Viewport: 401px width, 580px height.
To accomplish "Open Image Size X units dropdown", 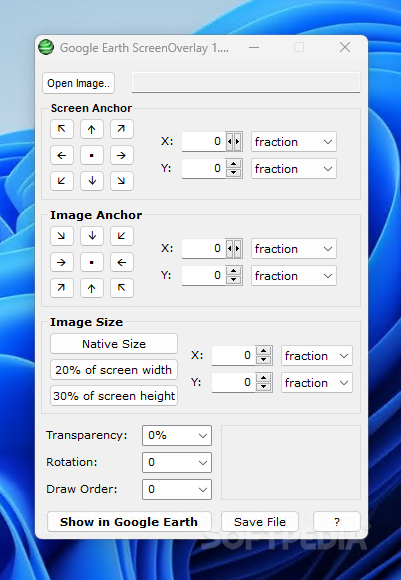I will click(x=317, y=355).
